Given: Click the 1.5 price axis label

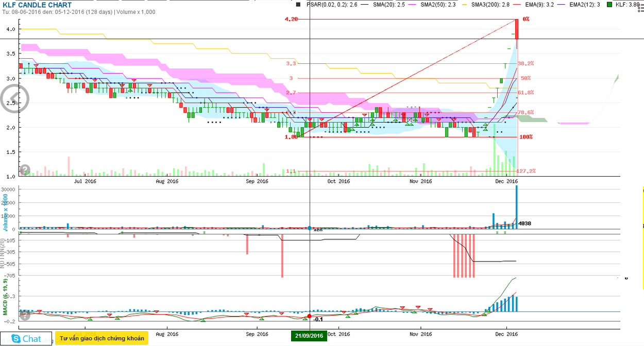Looking at the screenshot, I should point(11,152).
